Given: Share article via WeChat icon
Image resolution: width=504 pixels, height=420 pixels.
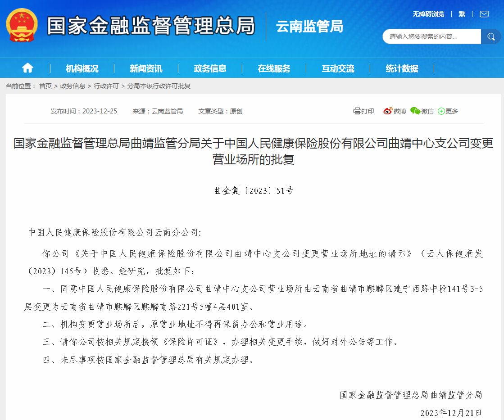Looking at the screenshot, I should (415, 111).
